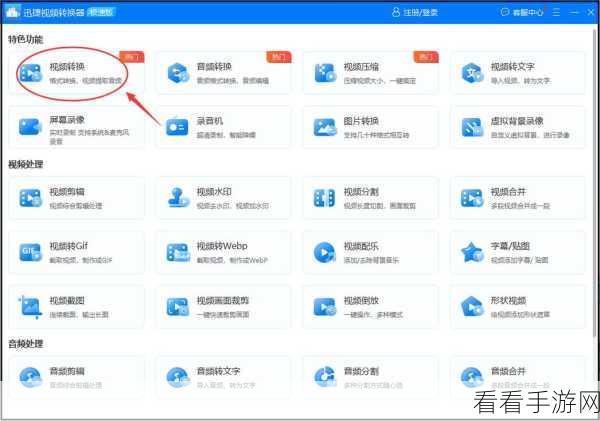Click the 视频转Webp card title text
Image resolution: width=600 pixels, height=421 pixels.
(x=222, y=246)
